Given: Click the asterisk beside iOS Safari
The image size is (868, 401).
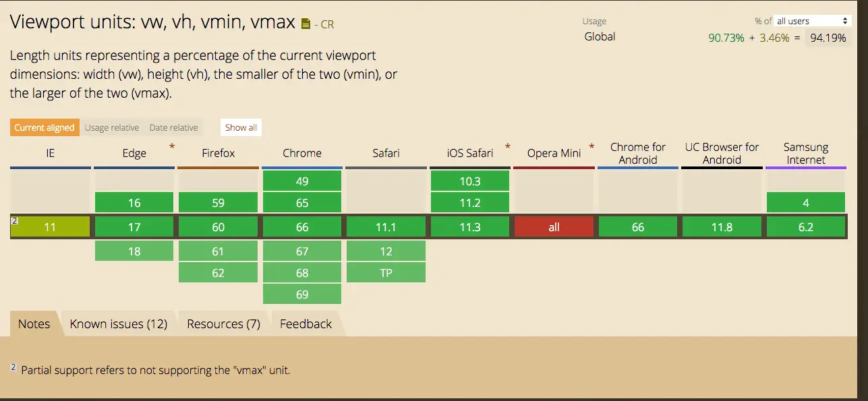Looking at the screenshot, I should [x=507, y=146].
